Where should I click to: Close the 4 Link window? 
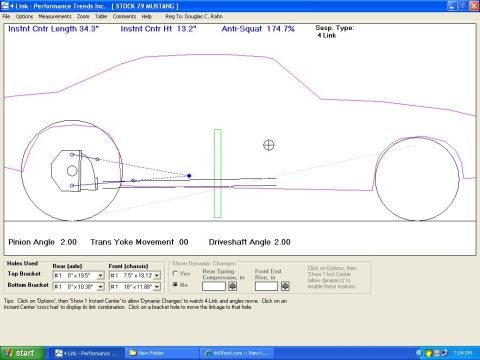[x=474, y=6]
